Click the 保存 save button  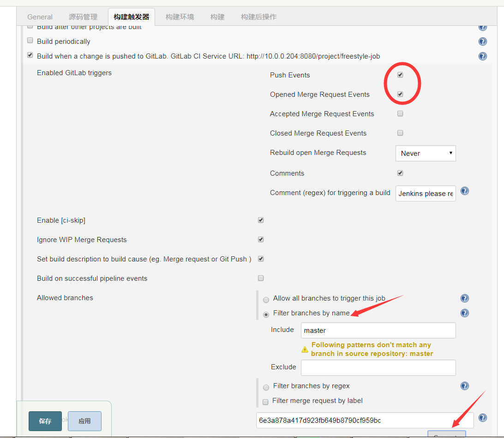[45, 421]
